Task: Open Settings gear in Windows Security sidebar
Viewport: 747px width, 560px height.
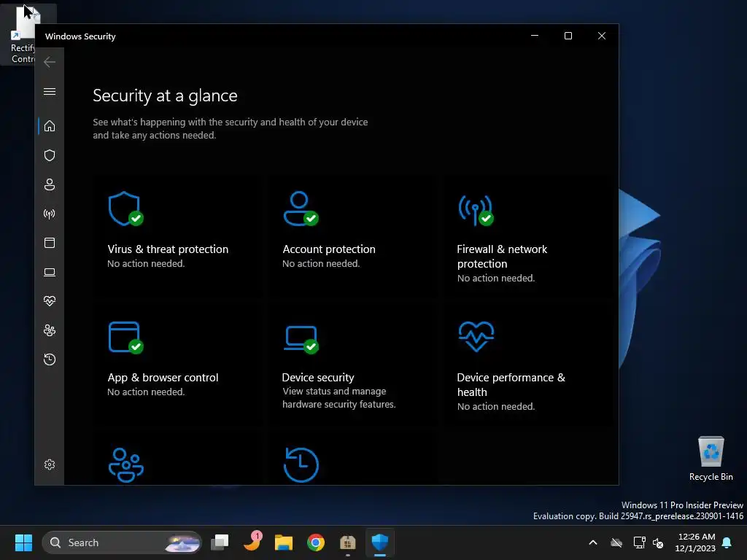Action: click(x=50, y=464)
